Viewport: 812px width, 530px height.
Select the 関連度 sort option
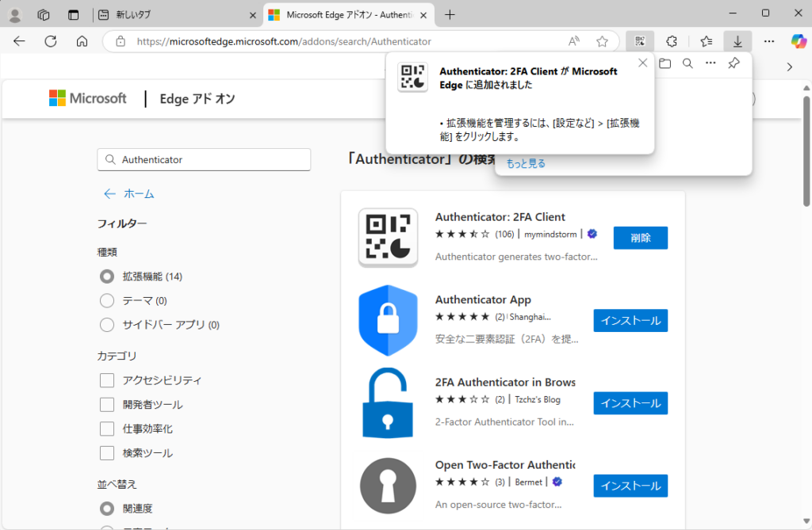[107, 509]
